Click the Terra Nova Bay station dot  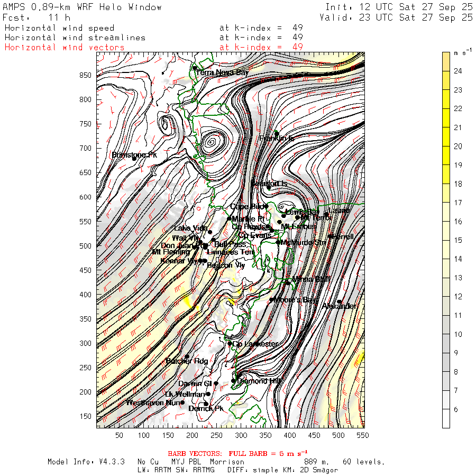tap(195, 68)
